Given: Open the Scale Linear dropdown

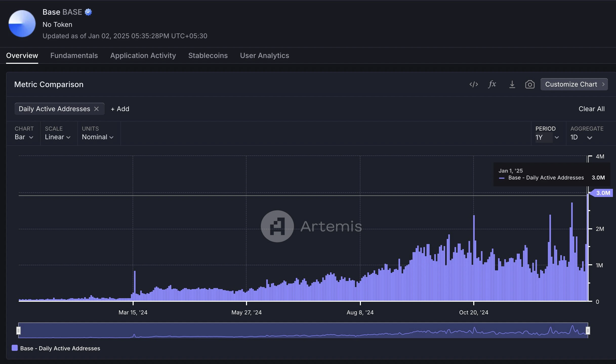Looking at the screenshot, I should point(58,137).
